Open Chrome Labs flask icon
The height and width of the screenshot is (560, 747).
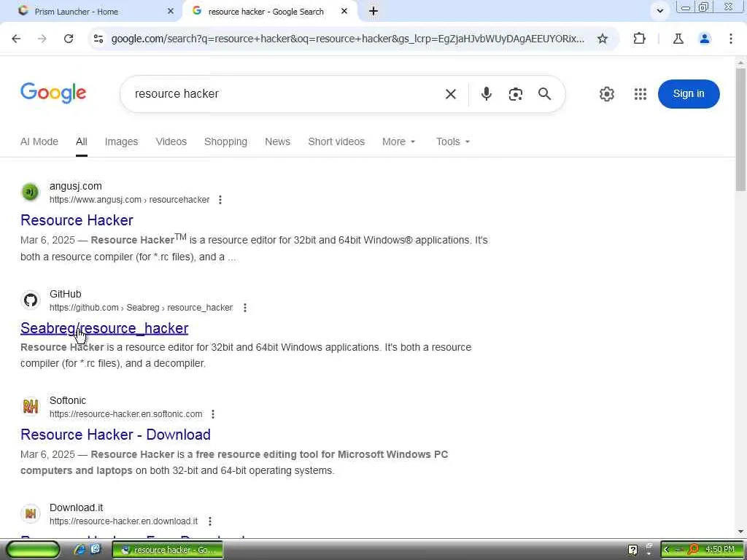(x=678, y=39)
